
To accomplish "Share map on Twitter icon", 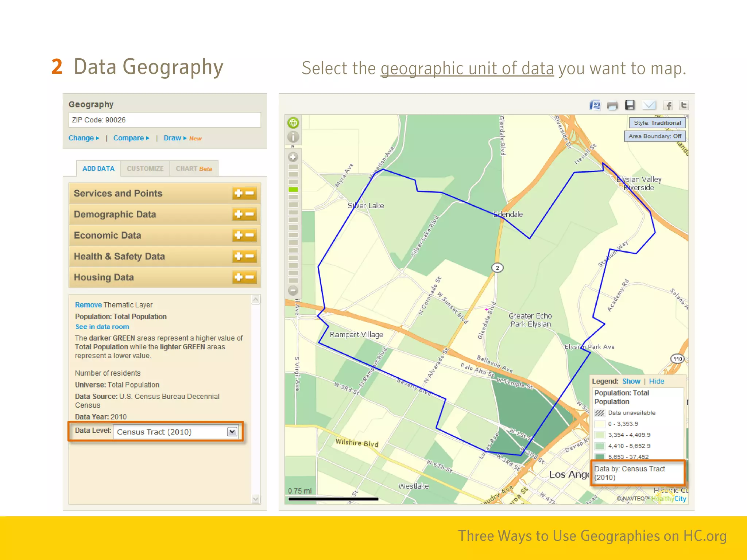I will (684, 105).
